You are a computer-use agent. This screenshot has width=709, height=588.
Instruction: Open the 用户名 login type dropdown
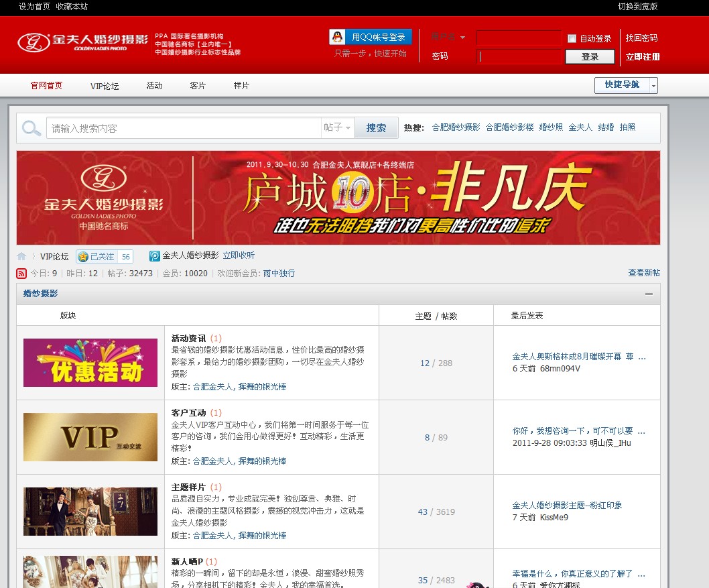click(x=448, y=38)
